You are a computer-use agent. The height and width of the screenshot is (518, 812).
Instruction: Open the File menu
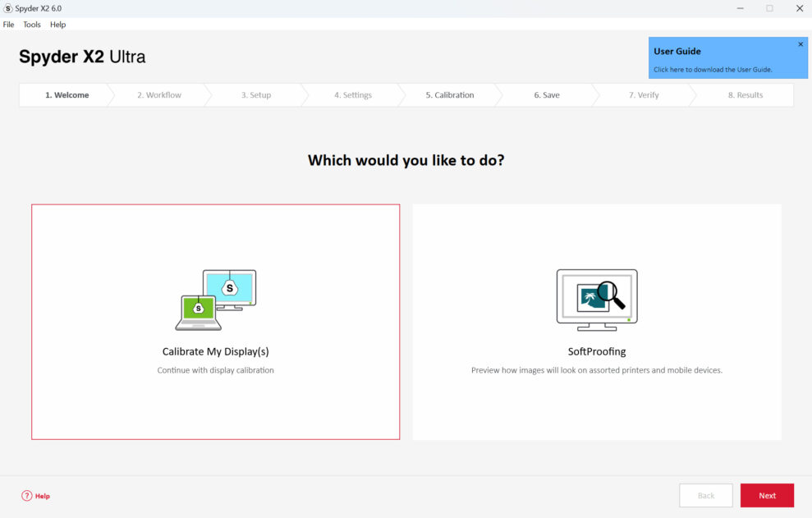9,25
